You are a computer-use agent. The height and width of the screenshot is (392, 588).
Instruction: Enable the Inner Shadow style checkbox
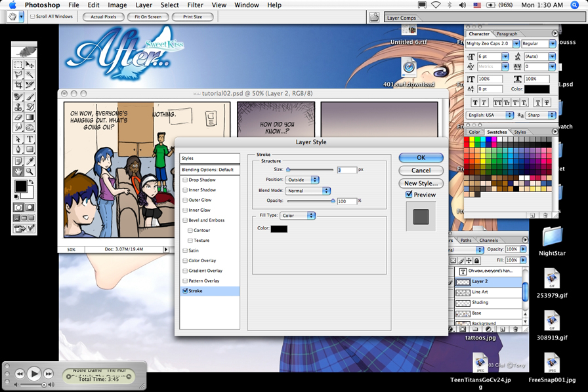point(185,190)
